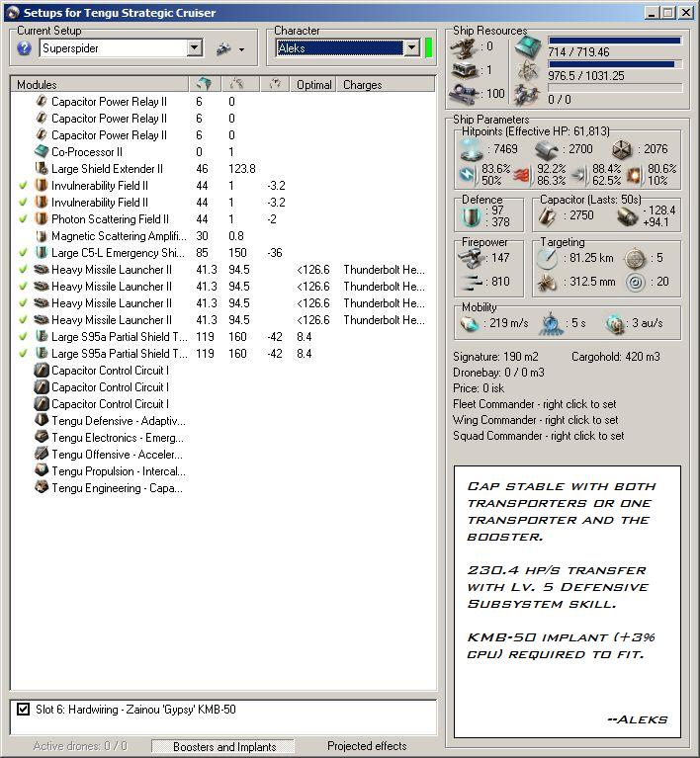Viewport: 700px width, 758px height.
Task: Switch to the Projected effects tab
Action: (x=367, y=746)
